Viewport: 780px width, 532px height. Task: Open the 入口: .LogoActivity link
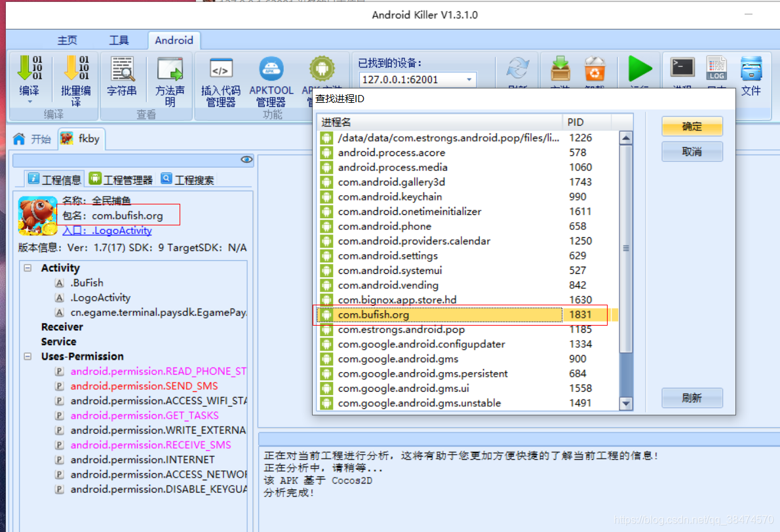click(x=107, y=231)
